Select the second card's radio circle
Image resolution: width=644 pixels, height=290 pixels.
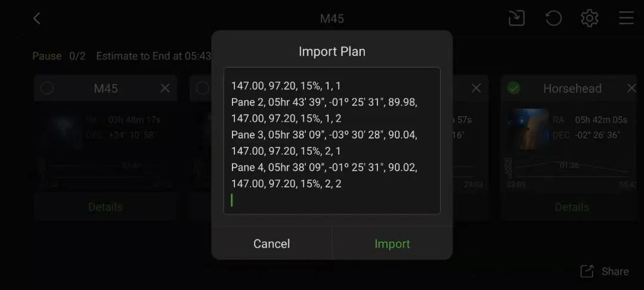click(203, 88)
